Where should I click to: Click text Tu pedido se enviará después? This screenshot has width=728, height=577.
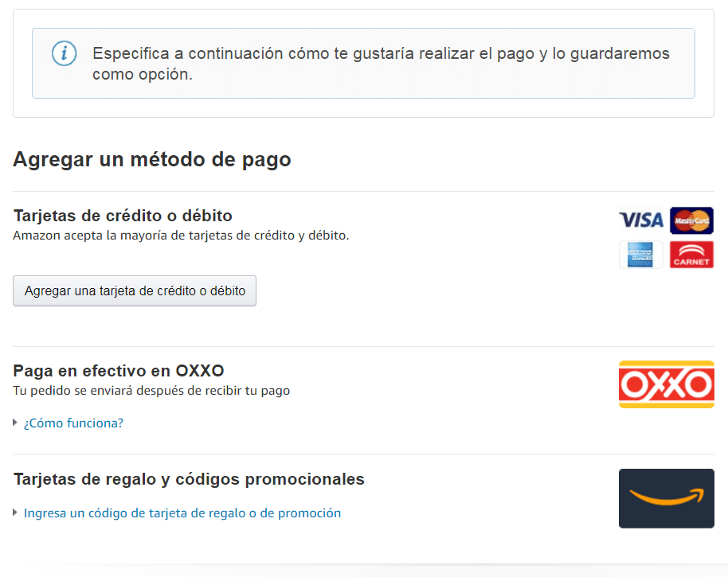(151, 391)
